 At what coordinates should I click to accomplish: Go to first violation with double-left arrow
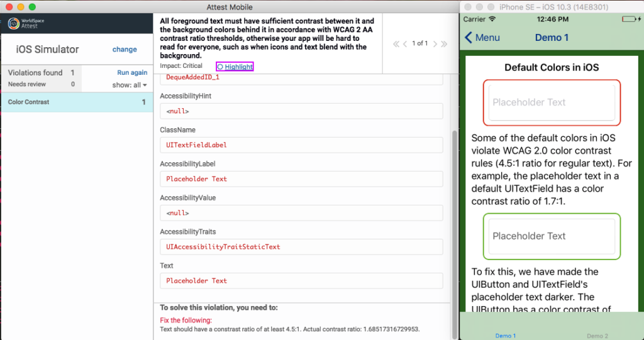(396, 43)
